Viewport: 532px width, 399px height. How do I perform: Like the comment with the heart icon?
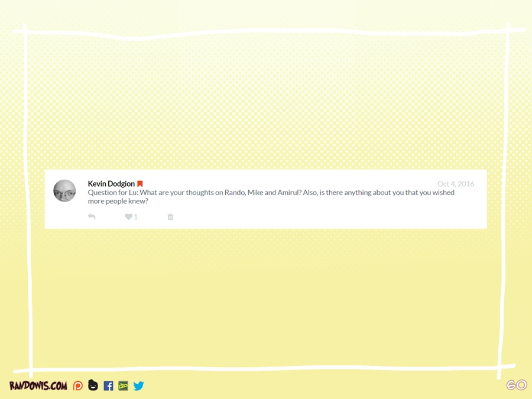pos(128,217)
